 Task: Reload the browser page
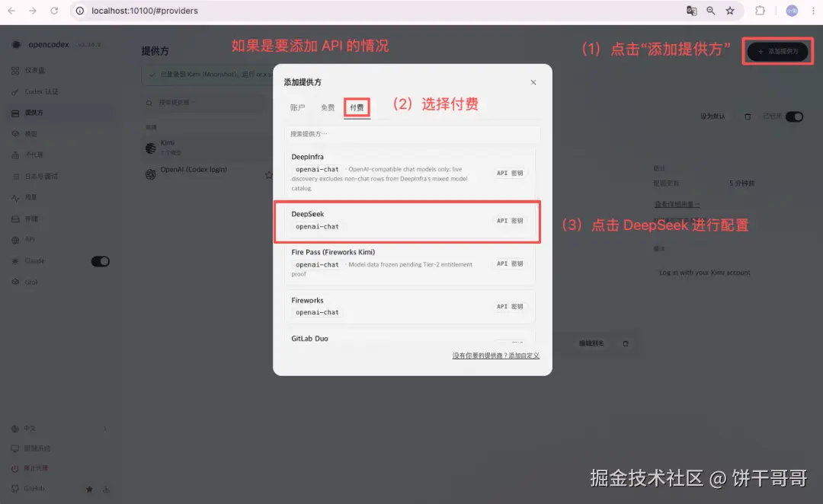click(x=54, y=11)
